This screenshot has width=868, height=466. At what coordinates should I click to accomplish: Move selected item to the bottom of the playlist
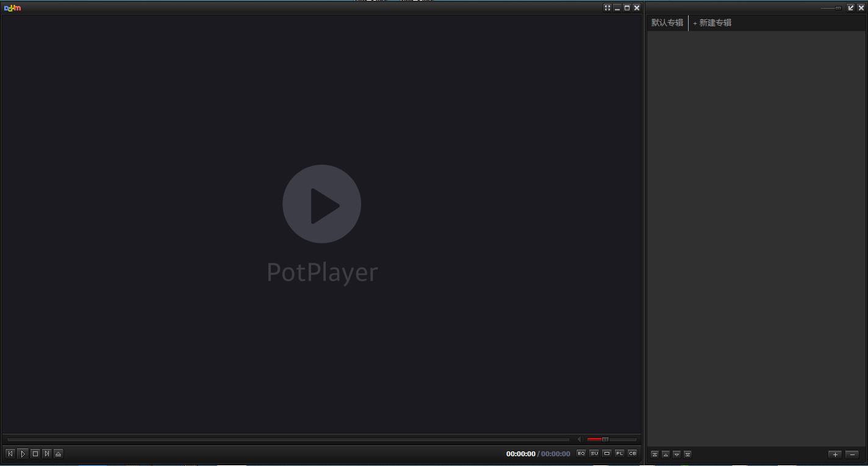687,454
